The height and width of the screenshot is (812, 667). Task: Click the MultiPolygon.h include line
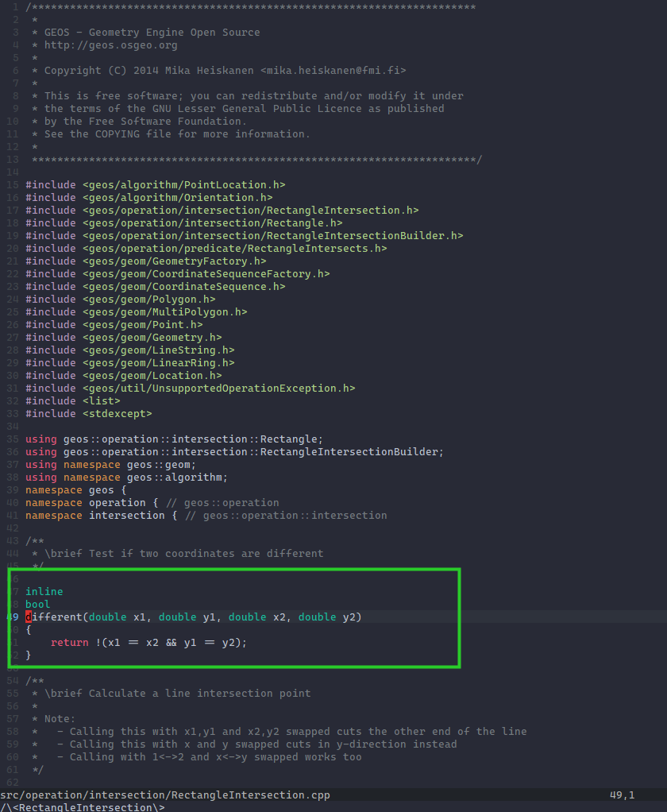pos(136,311)
